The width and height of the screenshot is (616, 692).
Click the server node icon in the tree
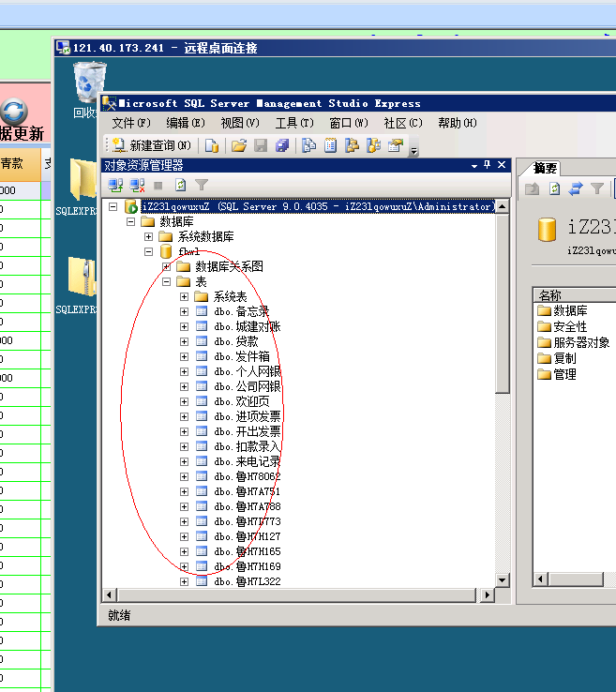point(131,206)
